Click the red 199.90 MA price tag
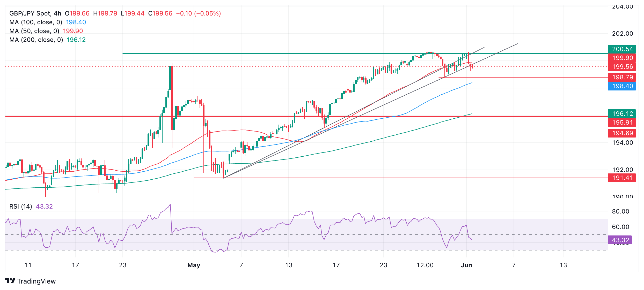 (x=622, y=58)
